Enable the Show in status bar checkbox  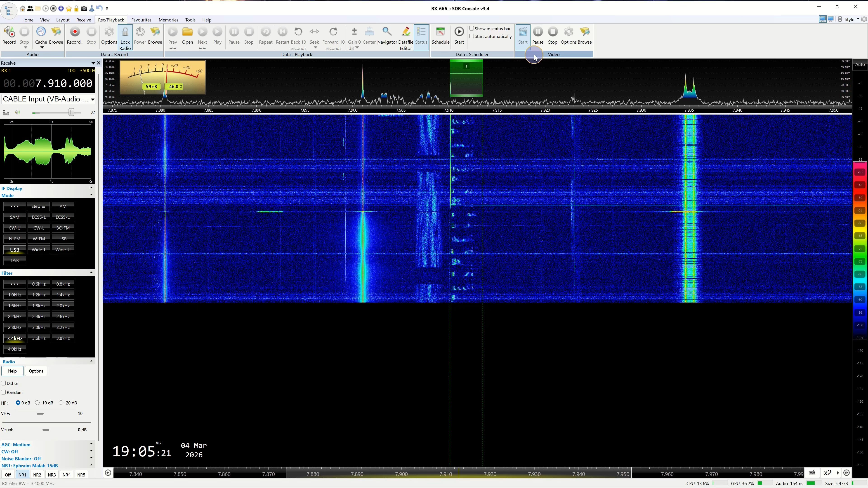472,29
